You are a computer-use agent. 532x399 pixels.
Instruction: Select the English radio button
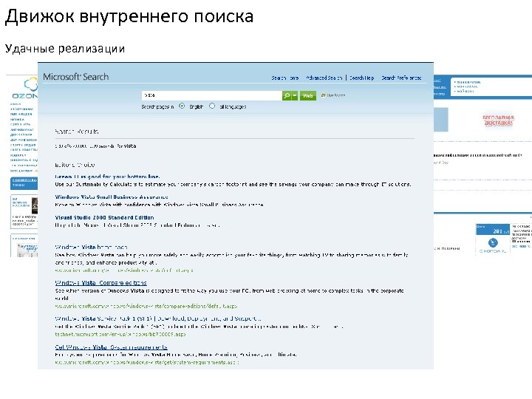coord(182,106)
